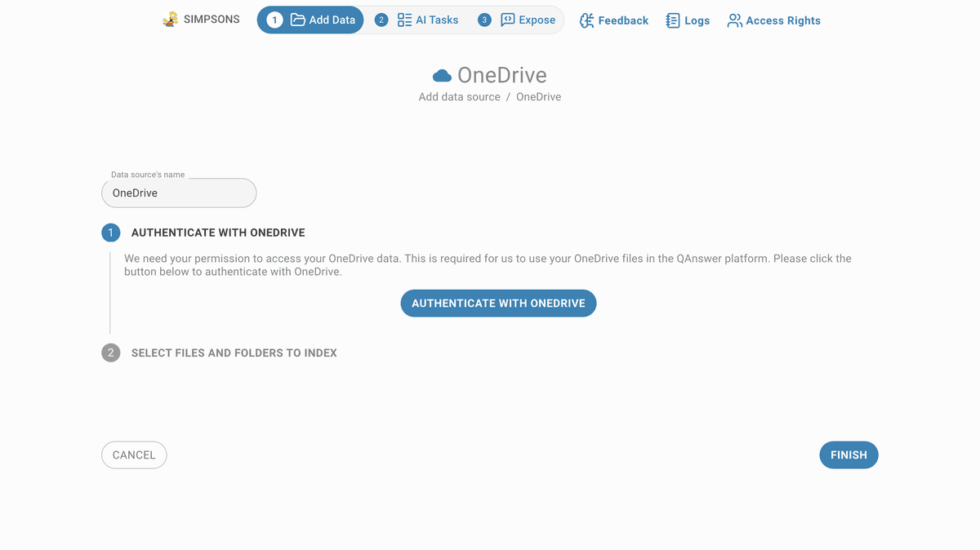The image size is (980, 550).
Task: Click step number 1 badge beside Add Data
Action: [x=274, y=20]
